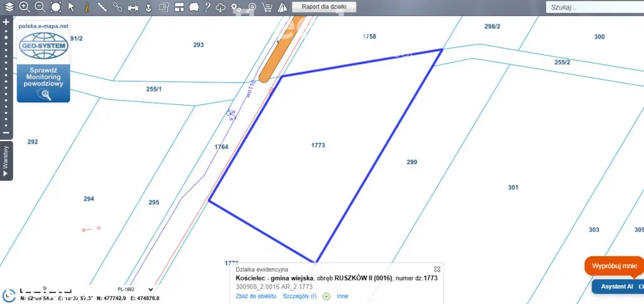This screenshot has width=644, height=304.
Task: Open the gears settings icon
Action: [x=236, y=7]
